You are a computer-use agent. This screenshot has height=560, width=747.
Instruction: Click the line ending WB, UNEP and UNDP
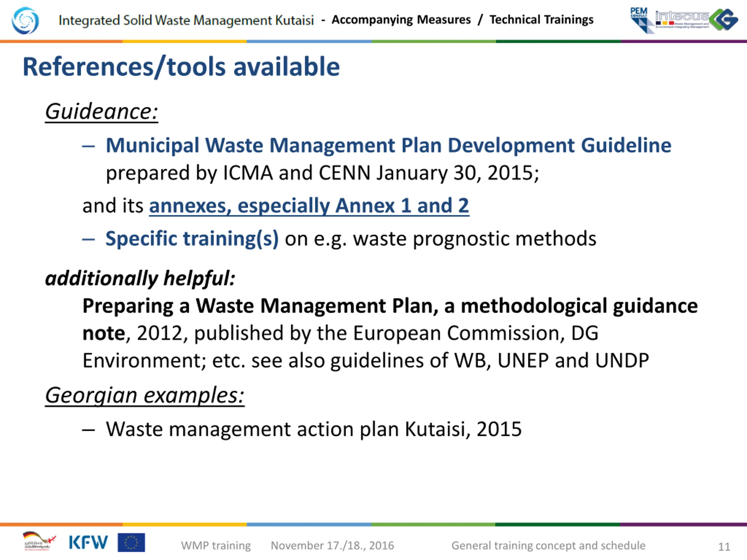pos(366,361)
